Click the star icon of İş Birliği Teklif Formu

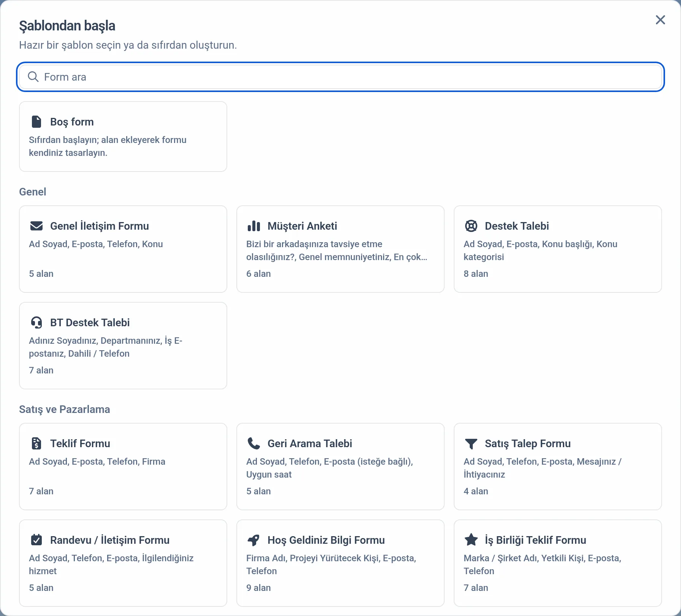tap(471, 540)
